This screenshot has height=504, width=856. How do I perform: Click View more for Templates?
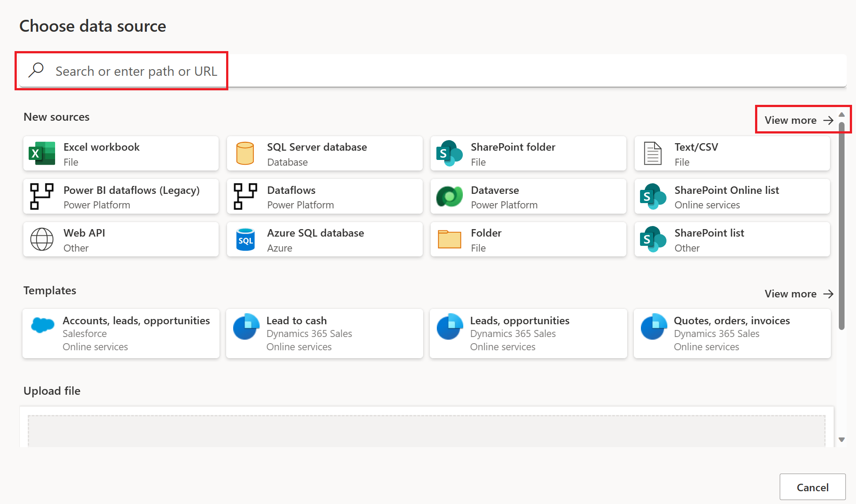pyautogui.click(x=798, y=294)
